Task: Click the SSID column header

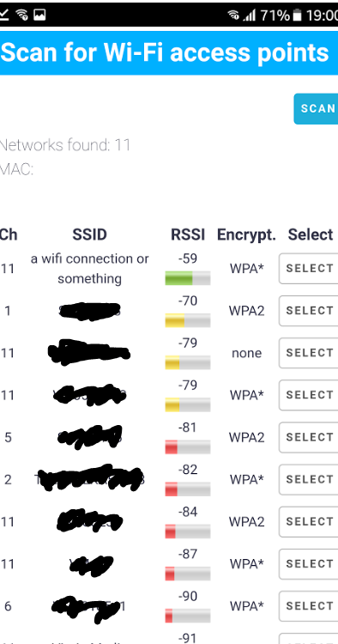Action: pos(89,235)
